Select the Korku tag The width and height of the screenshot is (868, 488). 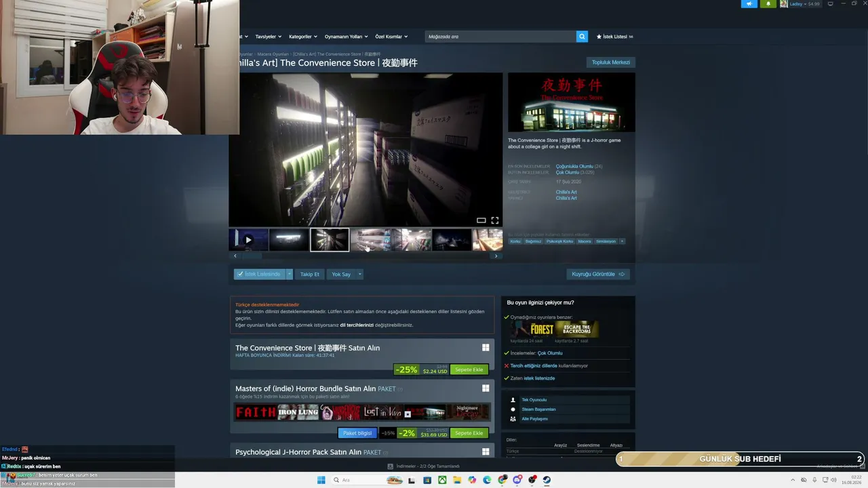click(x=515, y=241)
